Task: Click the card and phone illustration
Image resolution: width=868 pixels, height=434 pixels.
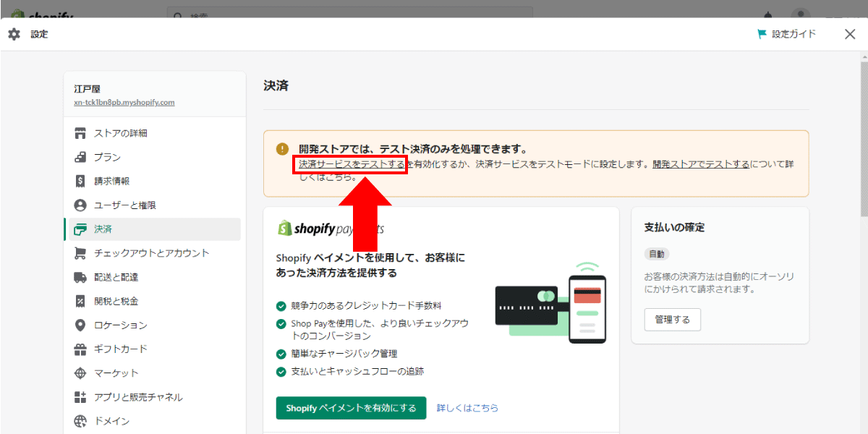Action: [x=550, y=302]
